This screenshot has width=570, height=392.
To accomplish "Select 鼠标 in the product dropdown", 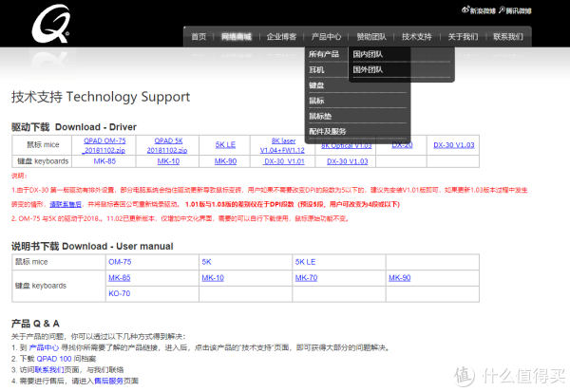I will tap(316, 101).
